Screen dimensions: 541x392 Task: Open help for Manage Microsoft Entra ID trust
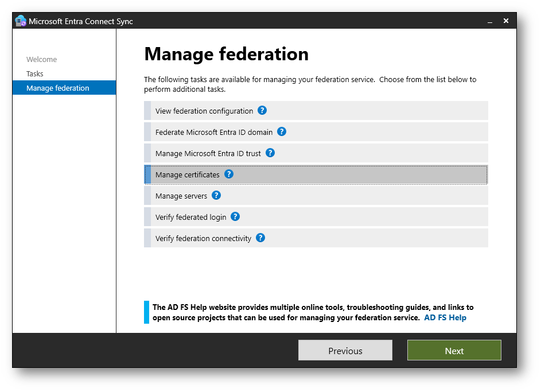coord(270,153)
